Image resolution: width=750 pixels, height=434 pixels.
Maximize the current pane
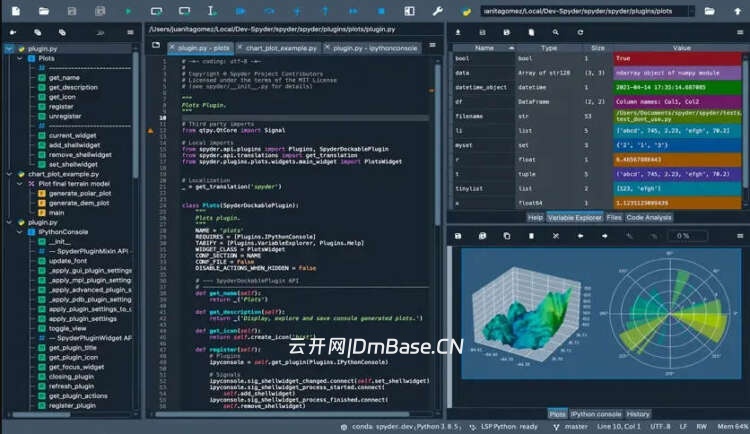409,11
